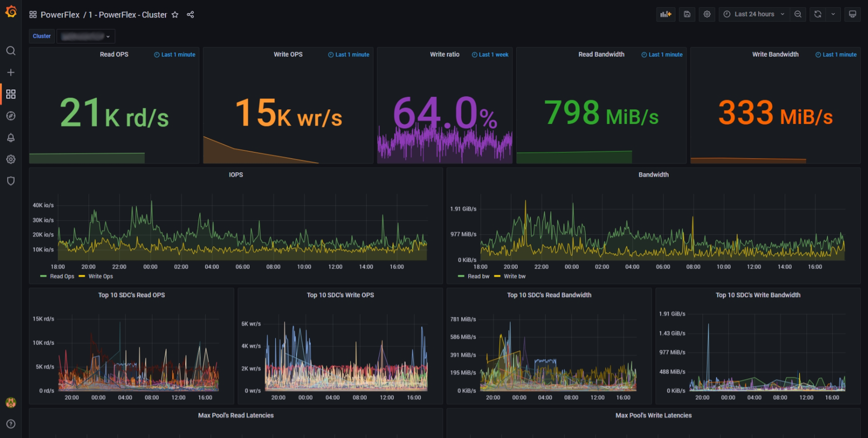The width and height of the screenshot is (868, 438).
Task: Click the green Read Ops legend color
Action: click(43, 276)
